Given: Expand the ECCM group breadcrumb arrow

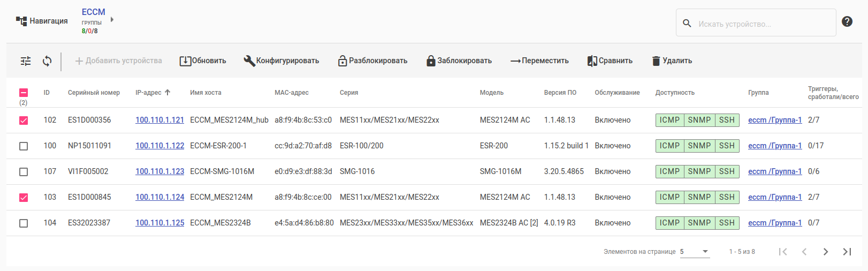Looking at the screenshot, I should click(x=112, y=20).
